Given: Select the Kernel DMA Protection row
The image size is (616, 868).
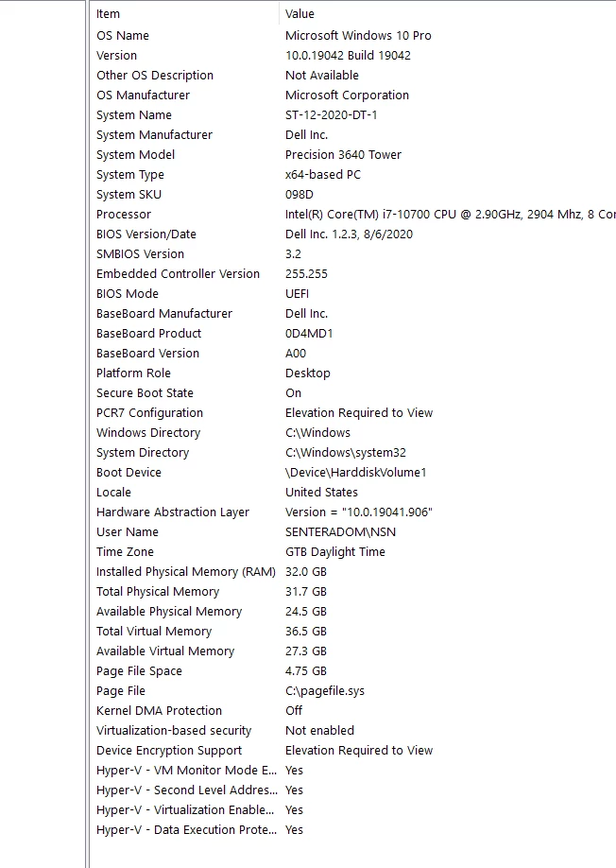Looking at the screenshot, I should point(159,711).
